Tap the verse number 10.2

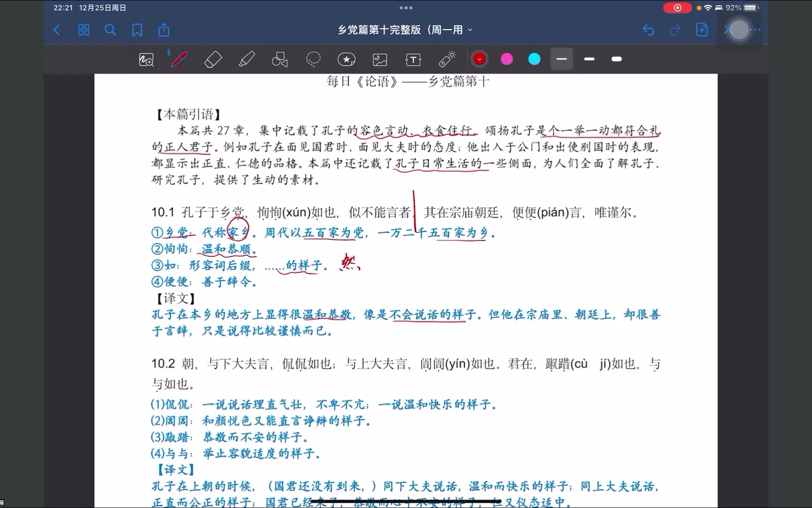tap(163, 364)
